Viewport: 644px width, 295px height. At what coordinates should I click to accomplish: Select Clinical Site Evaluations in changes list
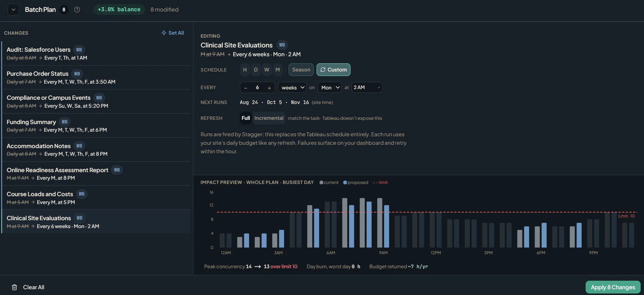[x=96, y=221]
